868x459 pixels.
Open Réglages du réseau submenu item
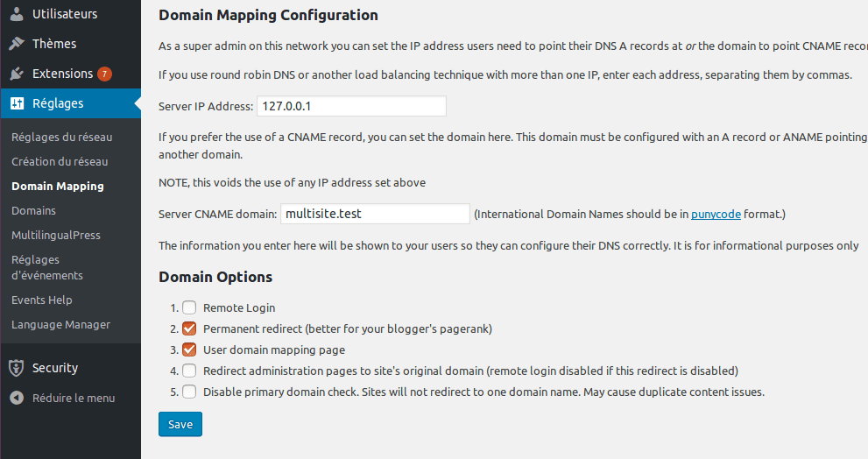pos(61,137)
